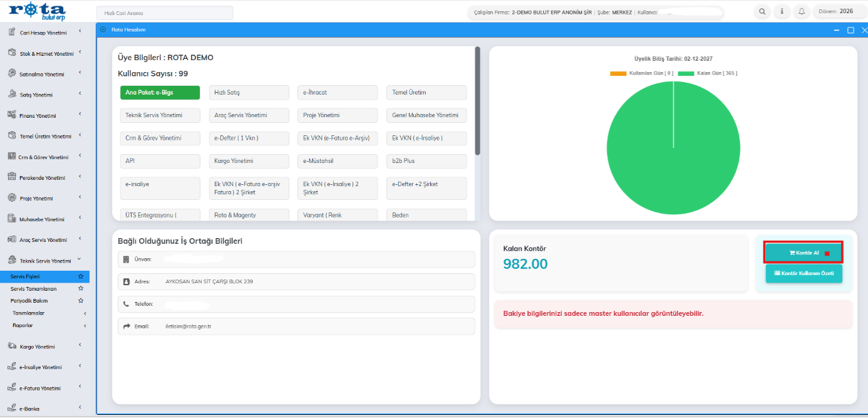The image size is (868, 418).
Task: Collapse the Teknik Servis Yönetimi chevron
Action: click(x=80, y=259)
